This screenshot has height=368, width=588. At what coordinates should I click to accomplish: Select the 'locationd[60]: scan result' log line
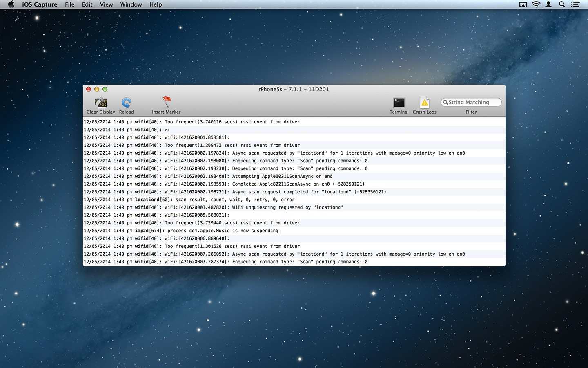[x=294, y=200]
